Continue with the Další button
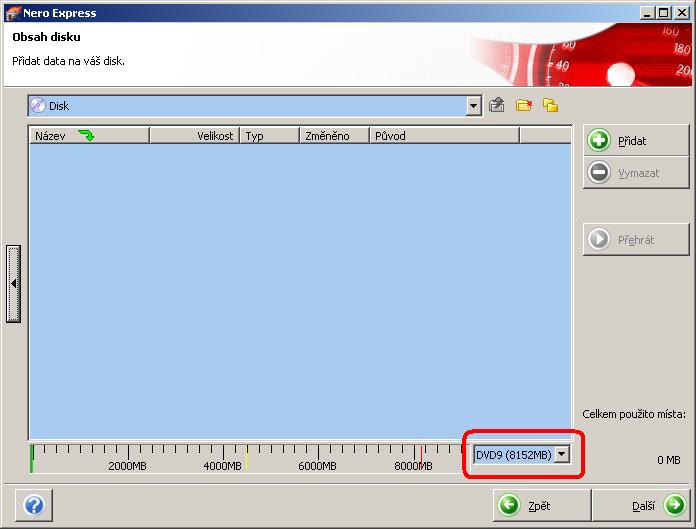 pos(641,505)
